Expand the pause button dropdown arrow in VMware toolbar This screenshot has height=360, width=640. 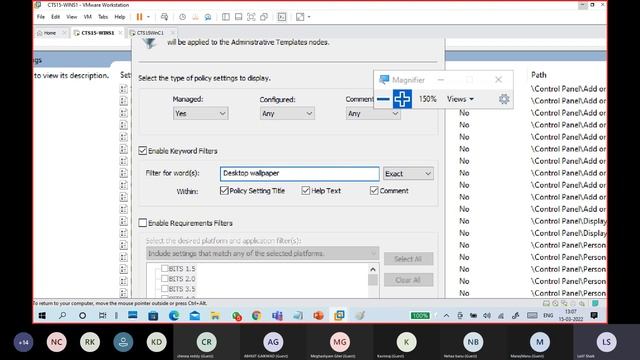[148, 17]
